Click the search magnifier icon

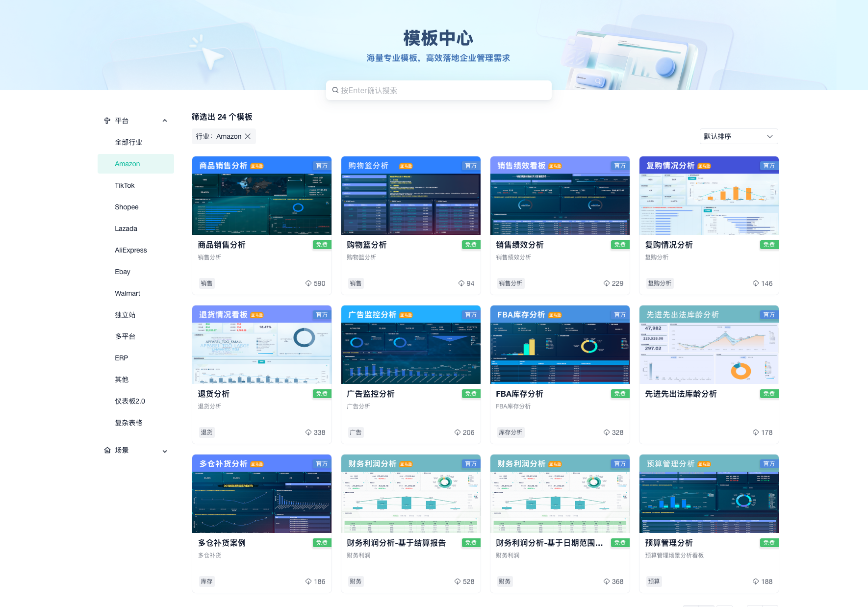click(x=335, y=90)
